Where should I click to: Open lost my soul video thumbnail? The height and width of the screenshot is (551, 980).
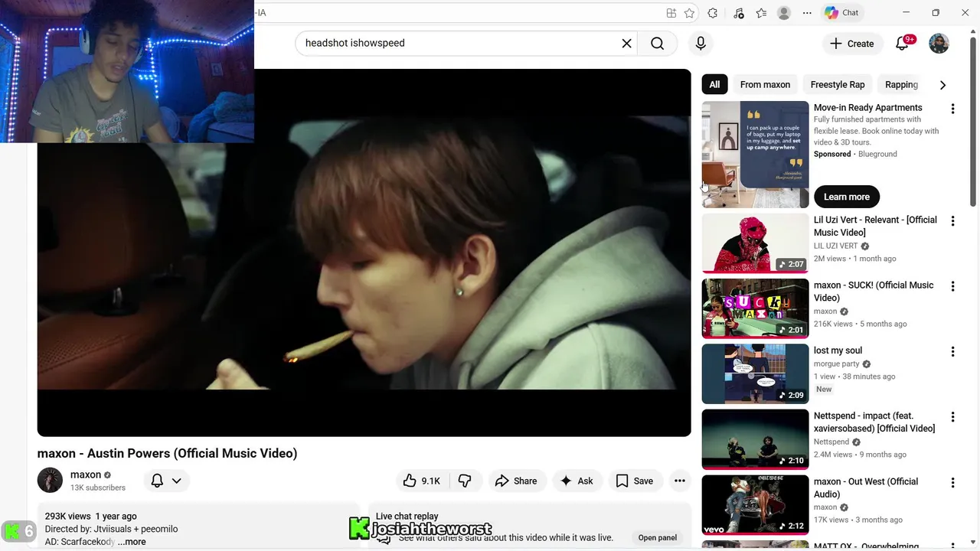pos(755,374)
